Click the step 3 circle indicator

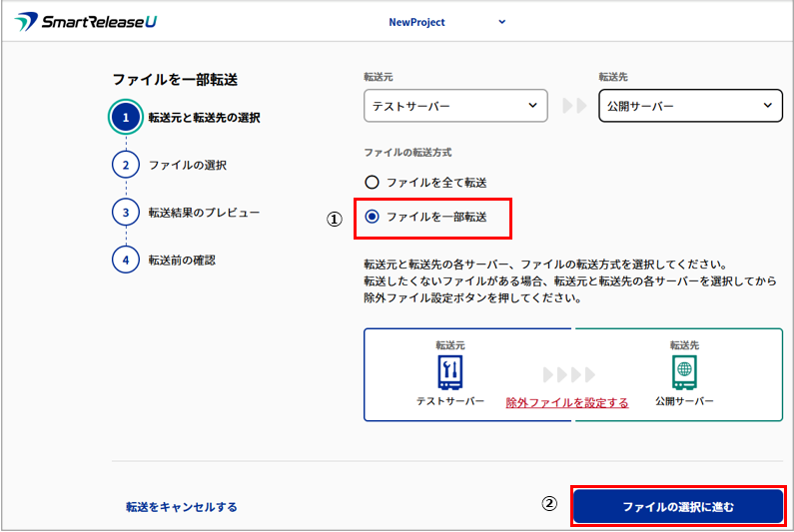tap(126, 213)
